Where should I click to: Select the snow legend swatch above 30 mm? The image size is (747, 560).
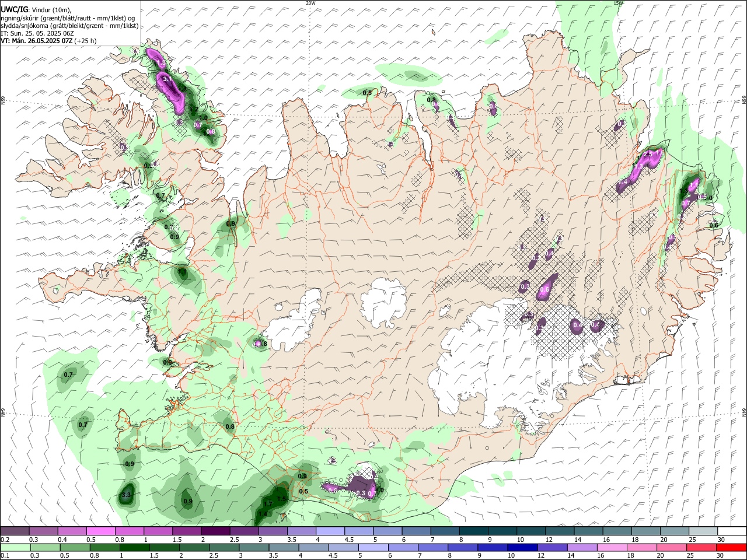click(x=732, y=531)
